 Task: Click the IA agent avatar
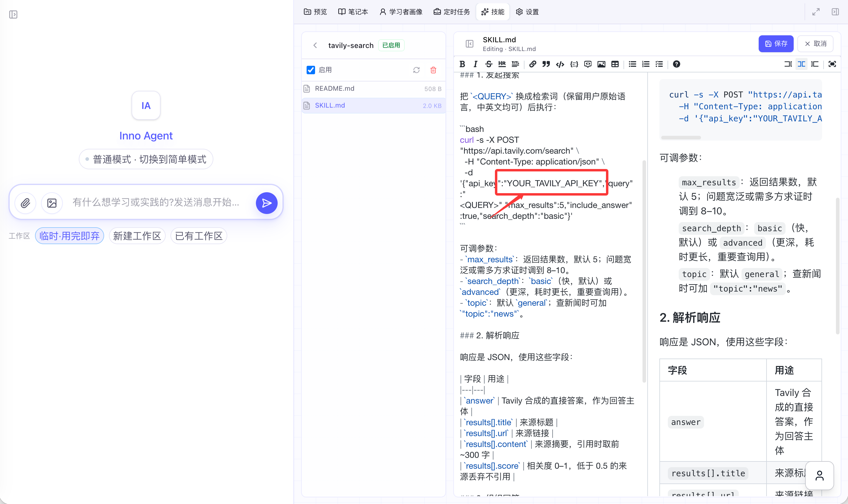point(146,106)
